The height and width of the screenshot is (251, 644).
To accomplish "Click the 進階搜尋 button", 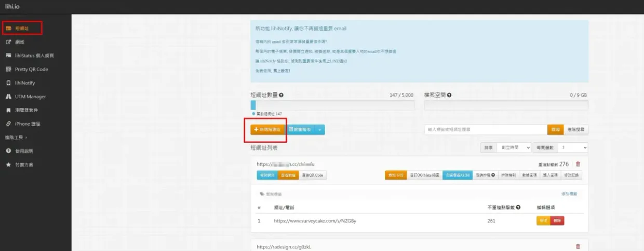I will coord(576,129).
